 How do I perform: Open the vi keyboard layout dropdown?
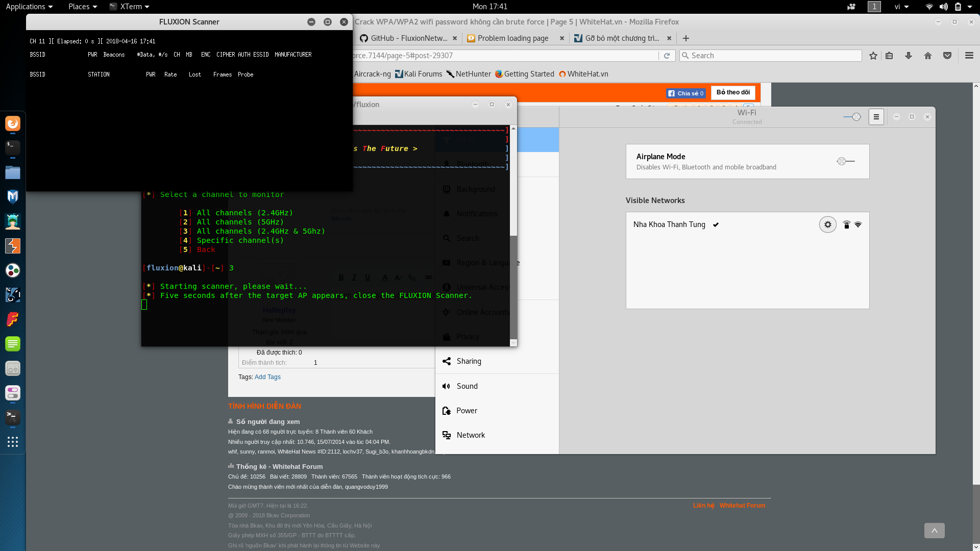click(901, 7)
